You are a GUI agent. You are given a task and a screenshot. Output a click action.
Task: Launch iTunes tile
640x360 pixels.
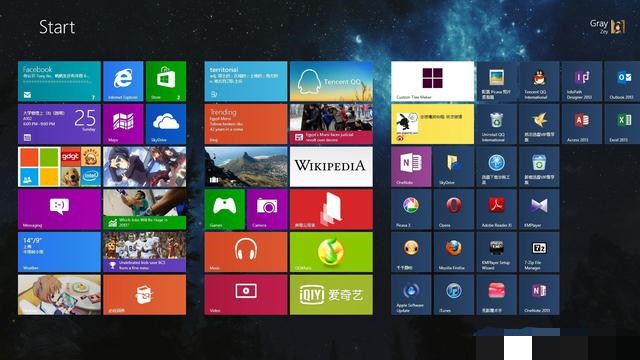pyautogui.click(x=453, y=295)
